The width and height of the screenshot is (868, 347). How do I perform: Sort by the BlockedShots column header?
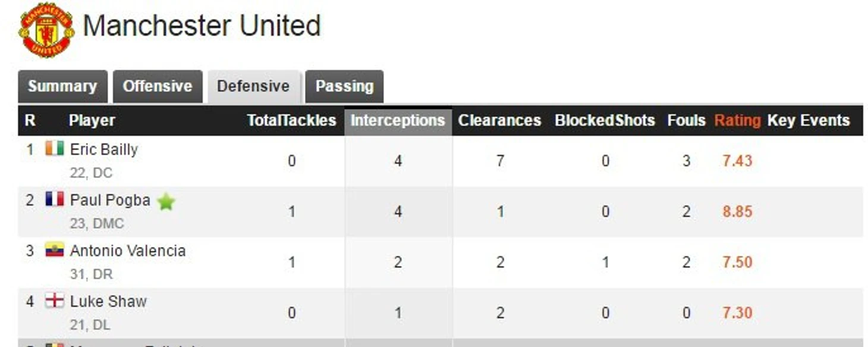coord(605,120)
